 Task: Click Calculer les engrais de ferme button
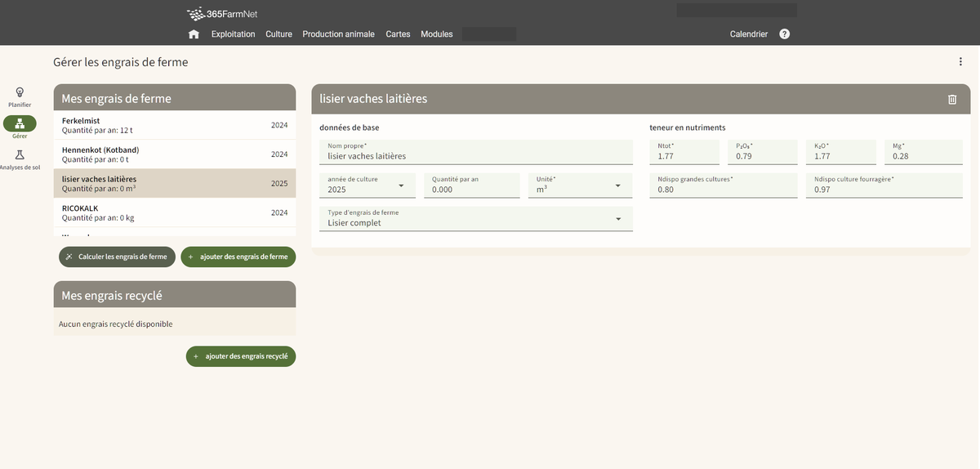pos(117,257)
